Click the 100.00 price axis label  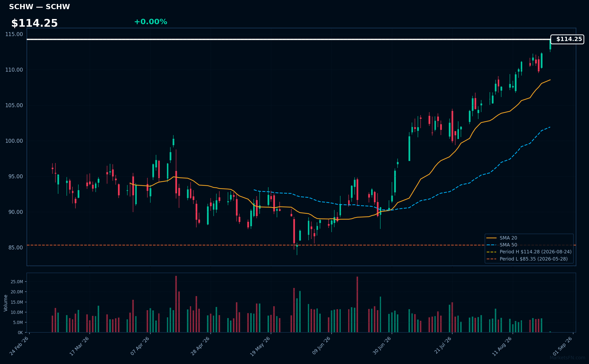coord(14,141)
